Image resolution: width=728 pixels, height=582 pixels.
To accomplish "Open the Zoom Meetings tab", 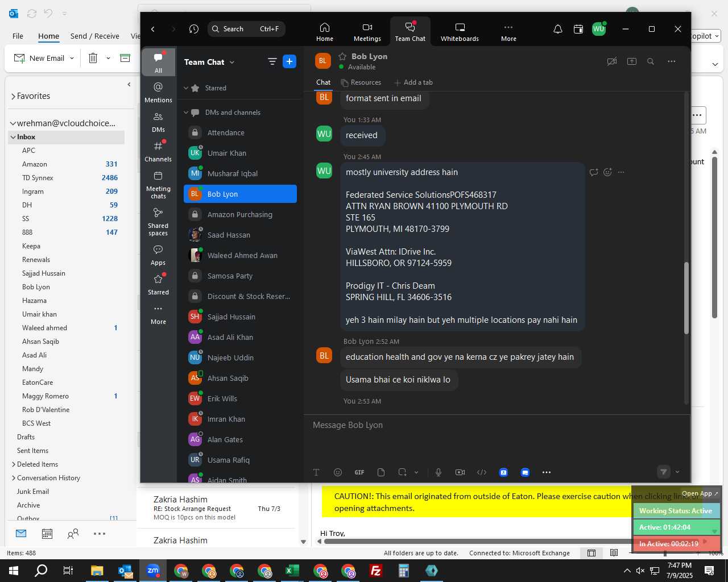I will pyautogui.click(x=367, y=32).
